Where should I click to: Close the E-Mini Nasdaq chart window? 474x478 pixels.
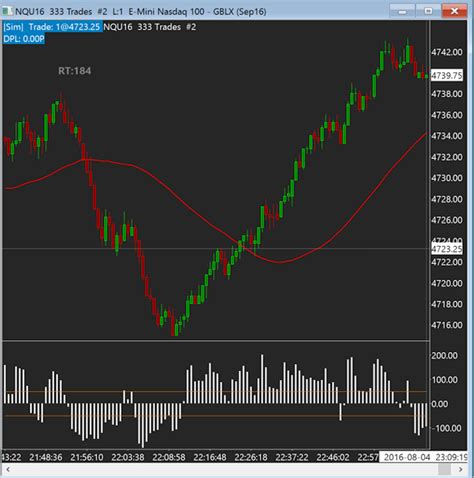coord(454,11)
